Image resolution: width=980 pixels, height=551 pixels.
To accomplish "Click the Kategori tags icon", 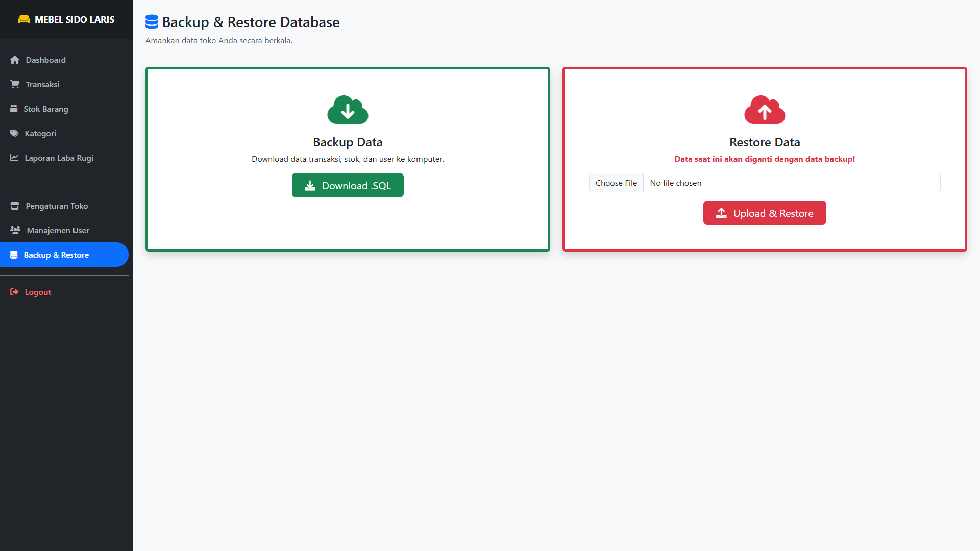I will [x=14, y=133].
